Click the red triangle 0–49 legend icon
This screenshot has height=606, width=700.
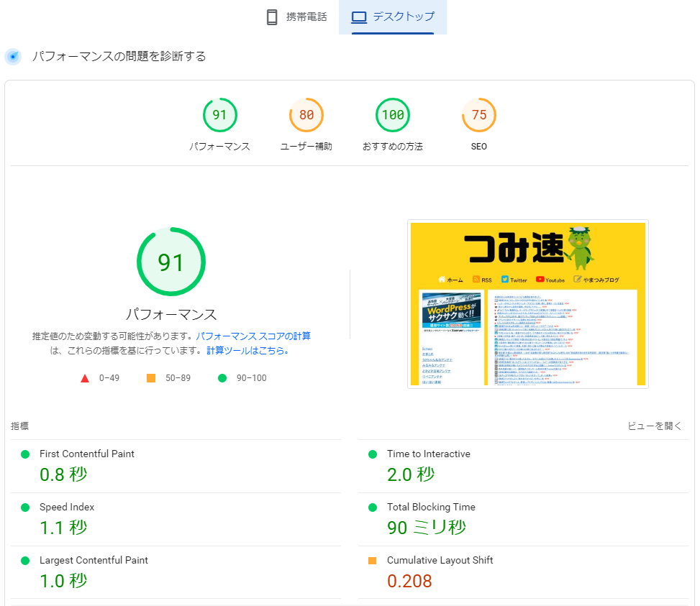coord(85,378)
